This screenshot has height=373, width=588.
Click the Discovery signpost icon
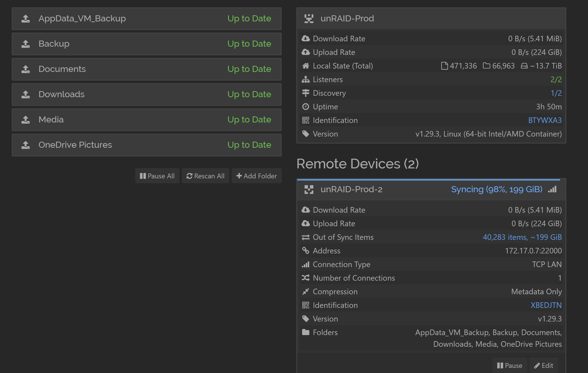(306, 93)
